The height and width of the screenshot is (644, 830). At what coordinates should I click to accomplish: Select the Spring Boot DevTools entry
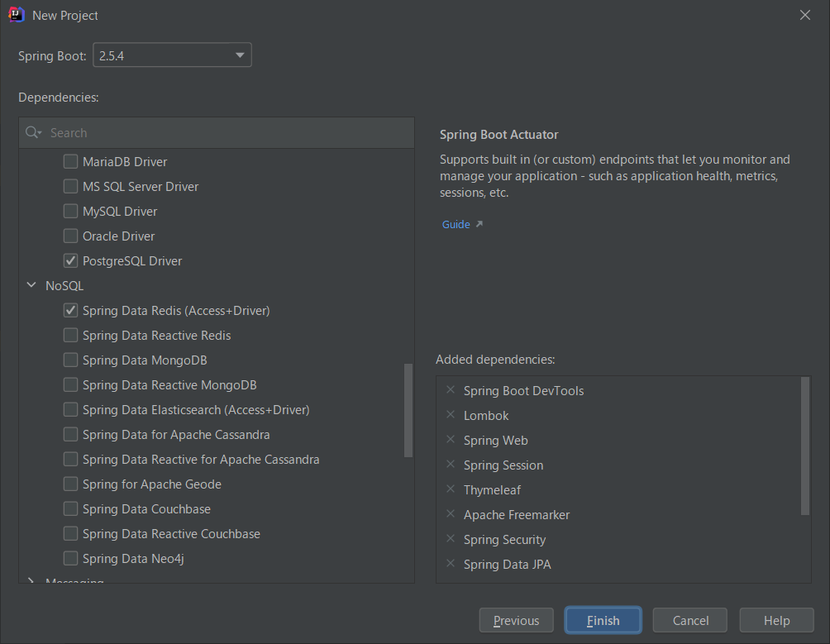(523, 390)
